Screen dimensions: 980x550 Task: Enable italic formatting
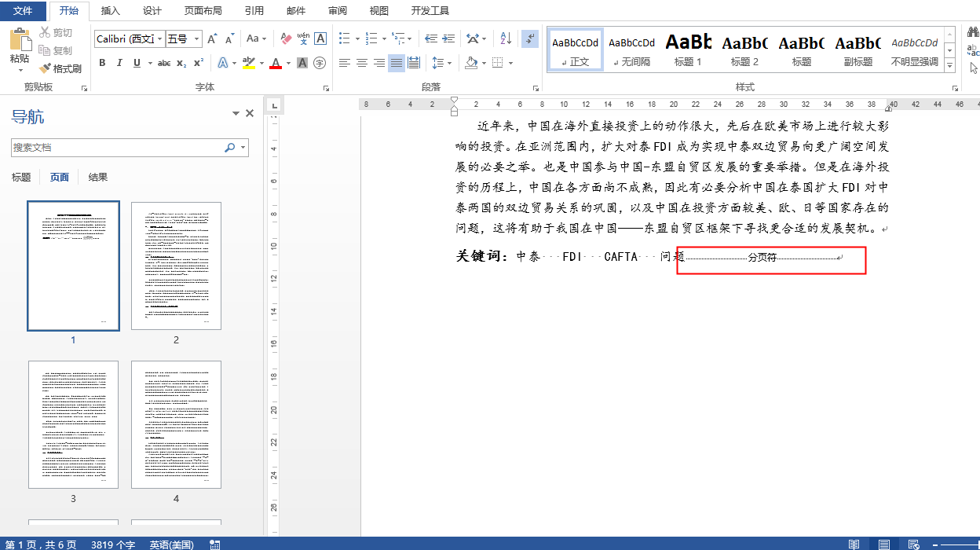tap(118, 62)
